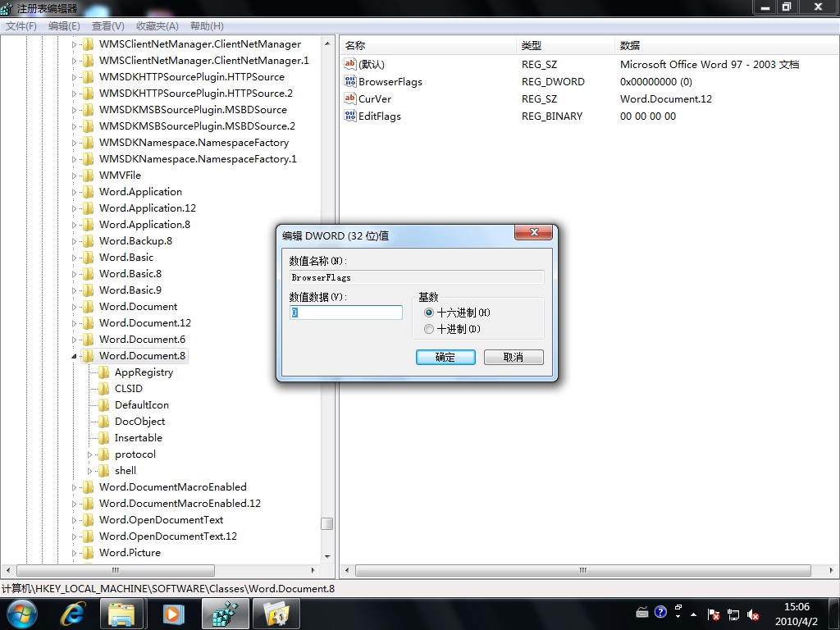Expand the WMVFile tree node

(x=74, y=176)
